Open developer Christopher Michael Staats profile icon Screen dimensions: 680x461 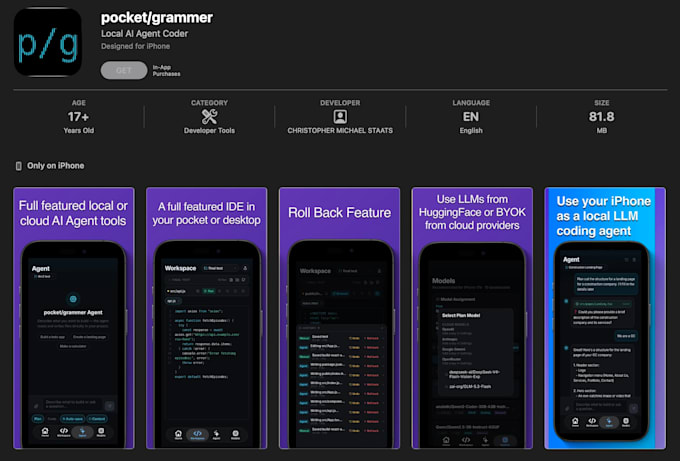[340, 117]
